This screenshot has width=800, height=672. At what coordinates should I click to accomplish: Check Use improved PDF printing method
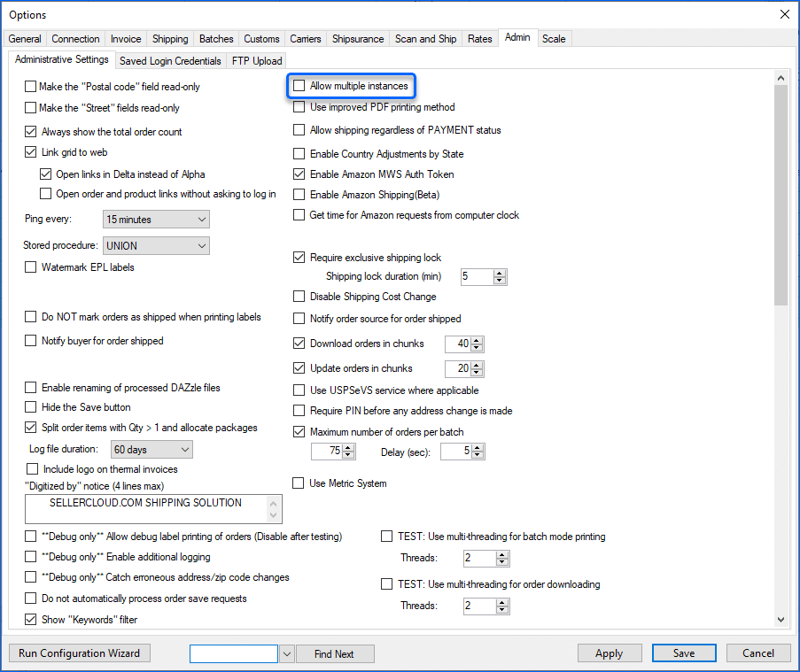[x=299, y=106]
